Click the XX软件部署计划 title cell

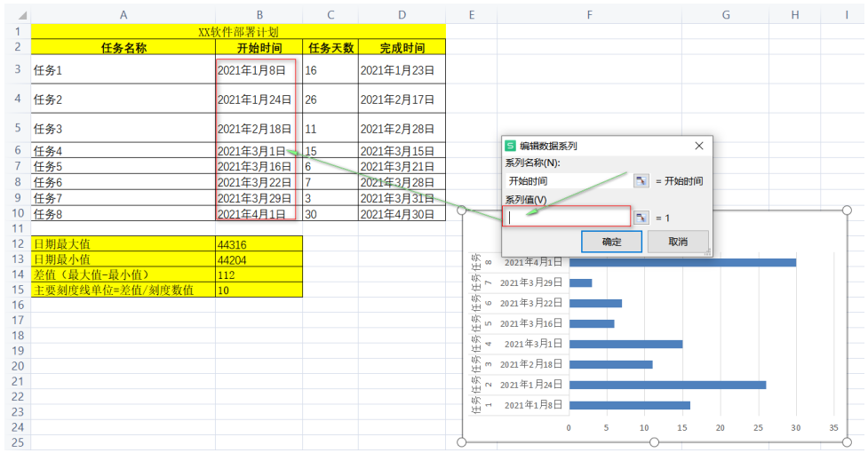pos(237,31)
